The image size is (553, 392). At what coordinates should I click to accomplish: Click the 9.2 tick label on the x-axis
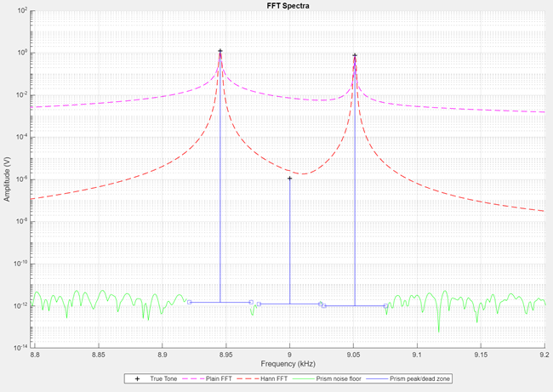click(544, 355)
